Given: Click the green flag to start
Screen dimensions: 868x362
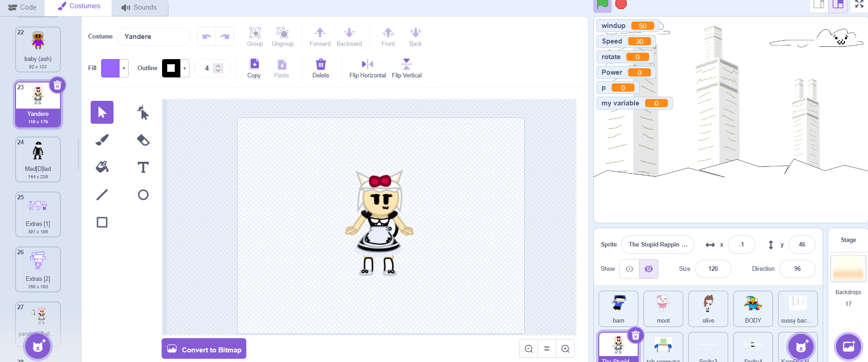Looking at the screenshot, I should [602, 5].
